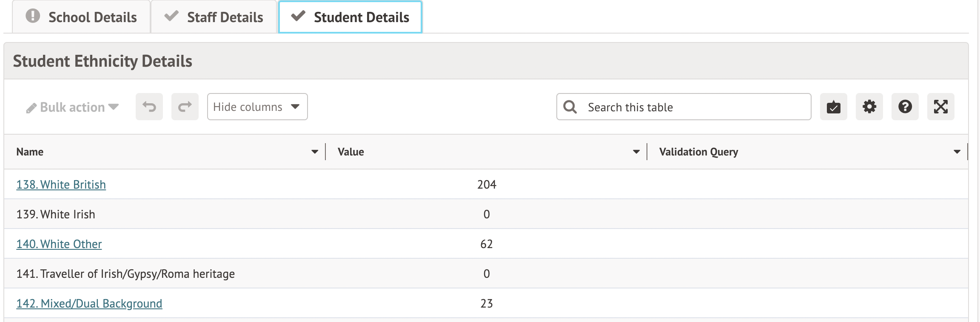The width and height of the screenshot is (980, 322).
Task: Open the 142. Mixed/Dual Background link
Action: point(89,303)
